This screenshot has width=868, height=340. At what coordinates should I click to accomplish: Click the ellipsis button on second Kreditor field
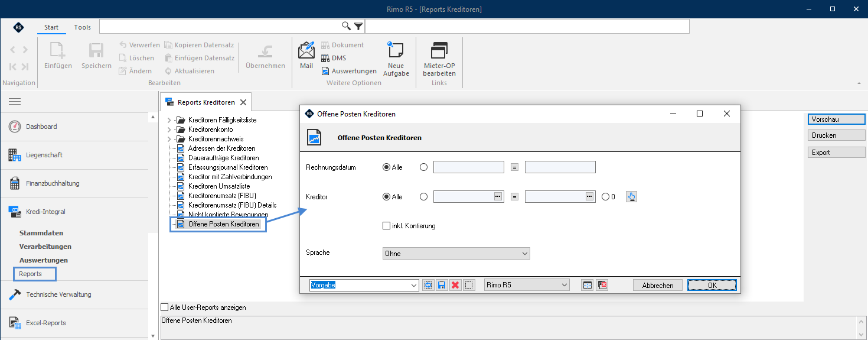pyautogui.click(x=589, y=196)
